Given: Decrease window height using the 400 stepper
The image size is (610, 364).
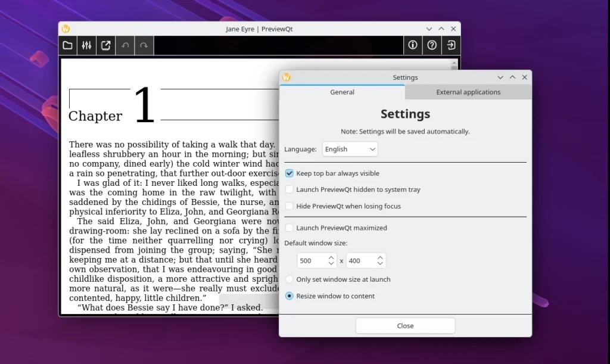Looking at the screenshot, I should (379, 263).
